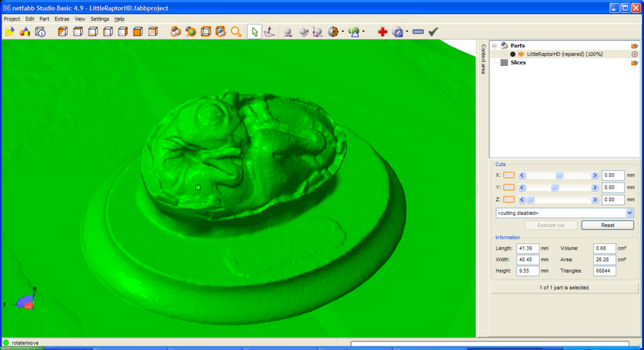Open the Settings menu
Image resolution: width=644 pixels, height=350 pixels.
pyautogui.click(x=99, y=19)
